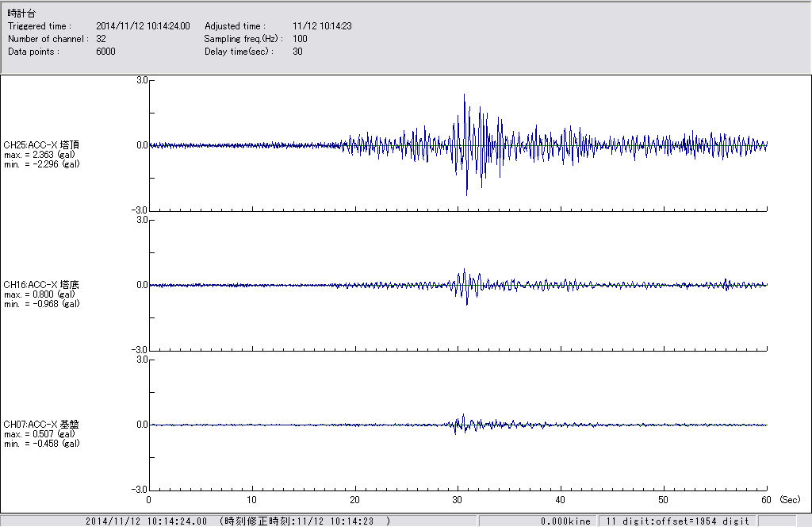The image size is (812, 527).
Task: Select the CH25:ACC-X 塔頂 channel label
Action: pyautogui.click(x=41, y=145)
